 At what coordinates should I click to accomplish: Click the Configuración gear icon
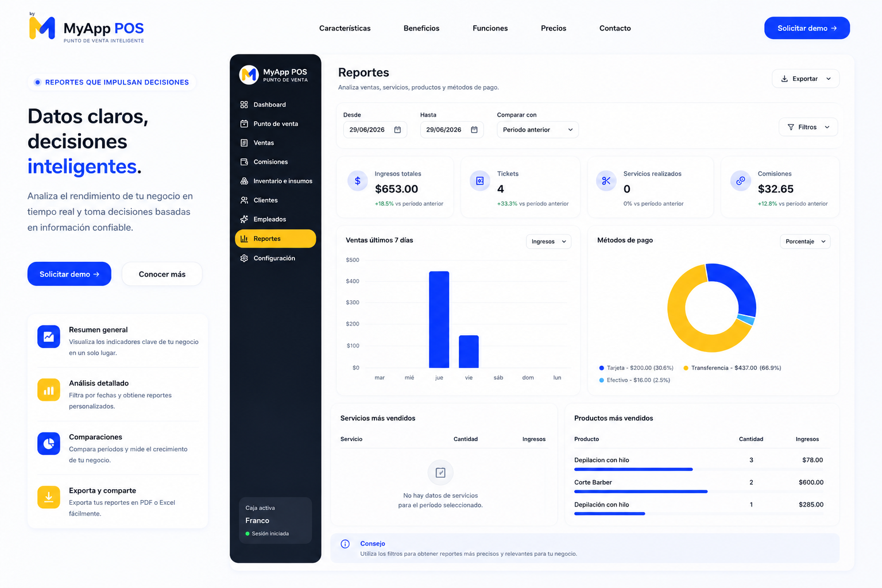[x=244, y=258]
